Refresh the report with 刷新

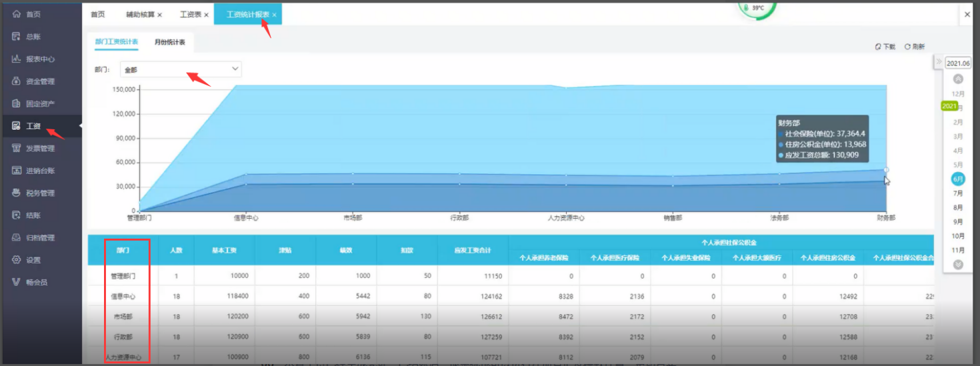[x=907, y=47]
